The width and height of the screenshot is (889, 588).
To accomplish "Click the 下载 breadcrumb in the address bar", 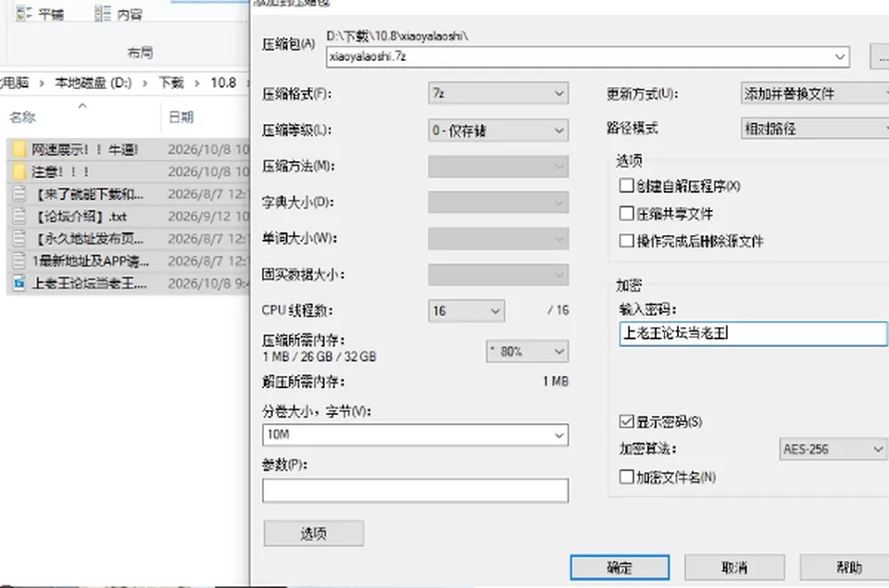I will (x=171, y=82).
